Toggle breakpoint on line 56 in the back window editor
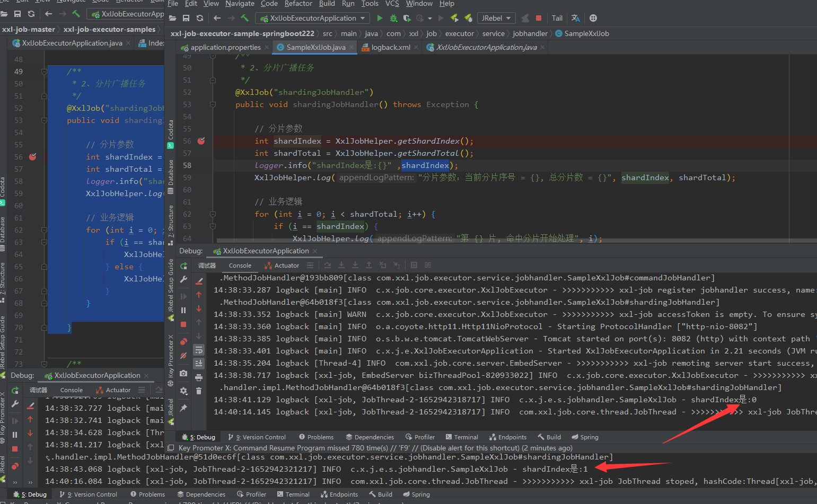 click(x=33, y=157)
